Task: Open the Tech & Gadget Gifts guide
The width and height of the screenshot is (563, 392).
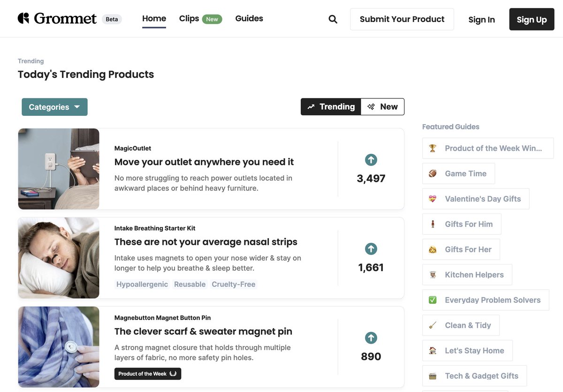Action: (x=474, y=376)
